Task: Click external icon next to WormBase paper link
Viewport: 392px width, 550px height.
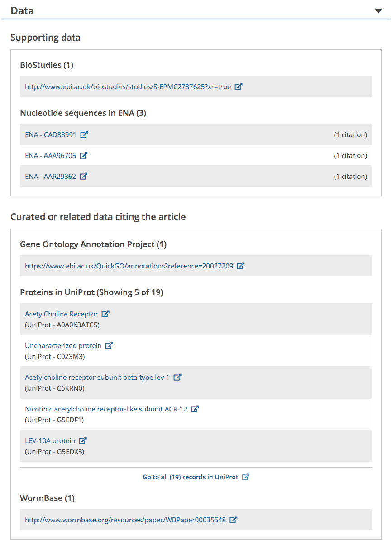Action: (233, 520)
